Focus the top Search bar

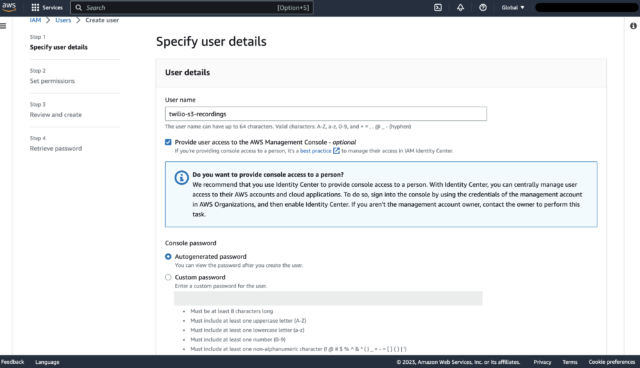192,7
